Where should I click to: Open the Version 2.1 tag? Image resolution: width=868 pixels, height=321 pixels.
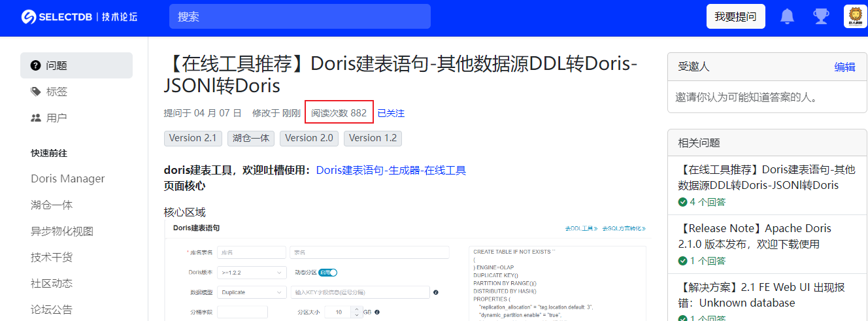(192, 138)
